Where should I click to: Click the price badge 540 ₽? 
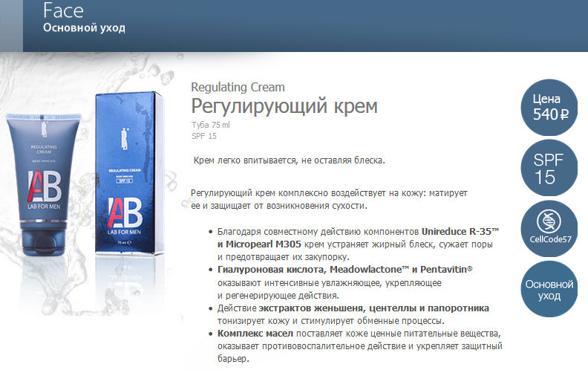point(549,107)
